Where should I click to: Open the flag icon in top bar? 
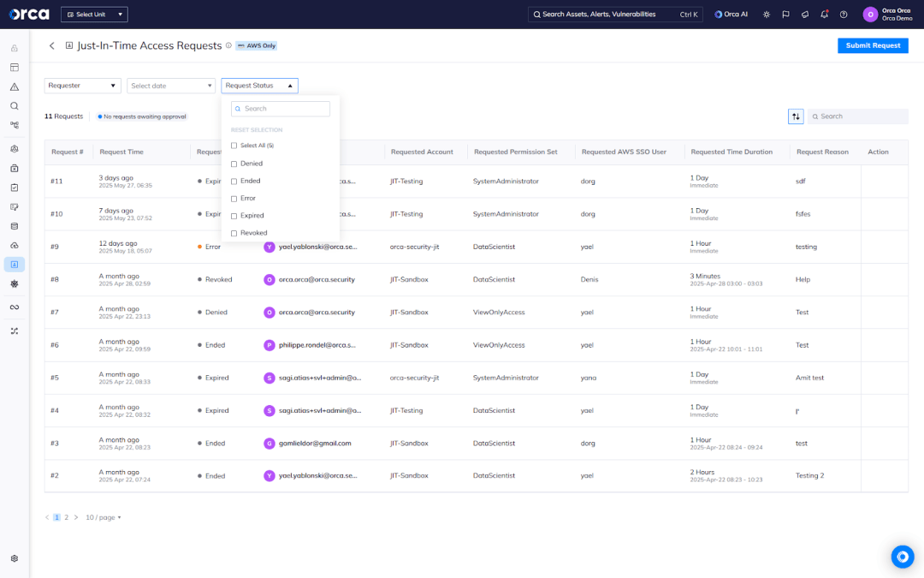(x=785, y=15)
